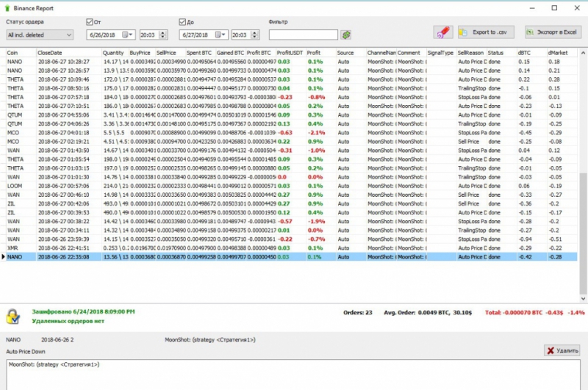Click the table vertical scrollbar thumb

pyautogui.click(x=583, y=232)
